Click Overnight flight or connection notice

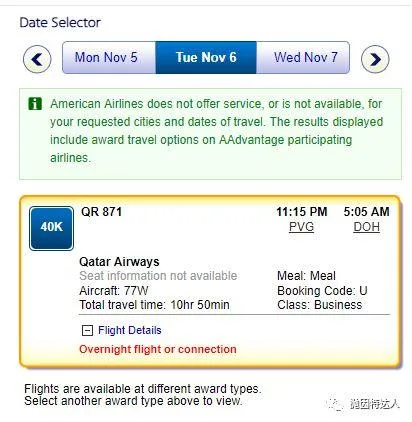[158, 349]
